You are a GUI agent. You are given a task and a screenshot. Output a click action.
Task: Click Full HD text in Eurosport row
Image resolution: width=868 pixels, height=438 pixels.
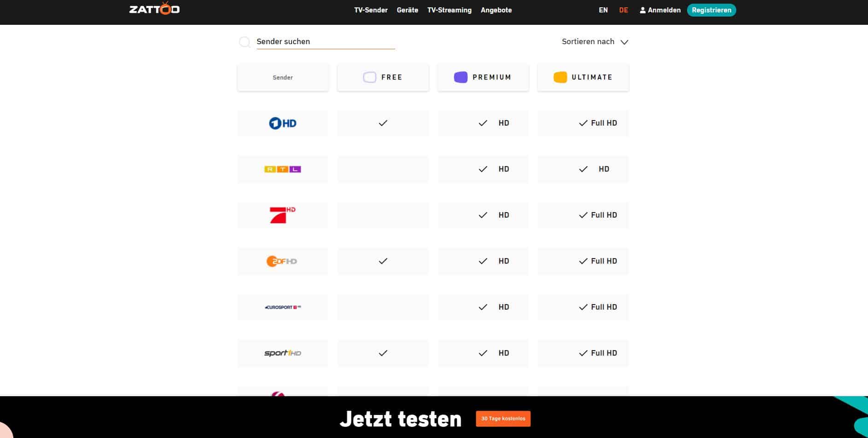[x=604, y=307]
